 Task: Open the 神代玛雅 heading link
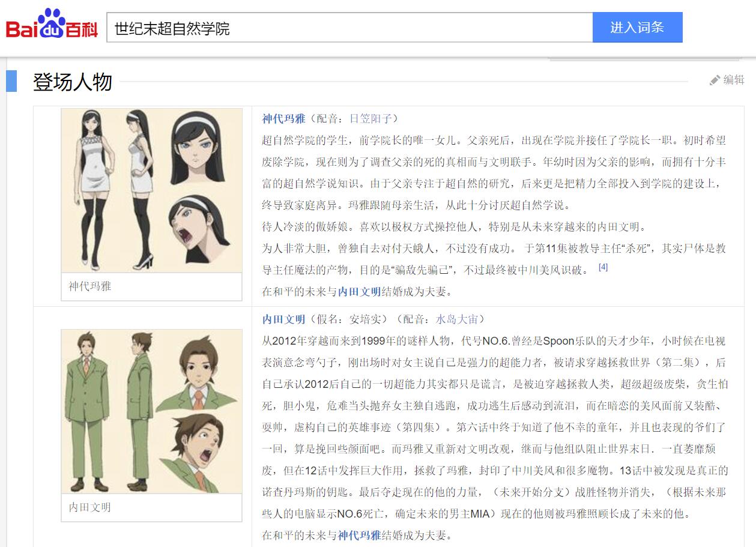tap(283, 119)
